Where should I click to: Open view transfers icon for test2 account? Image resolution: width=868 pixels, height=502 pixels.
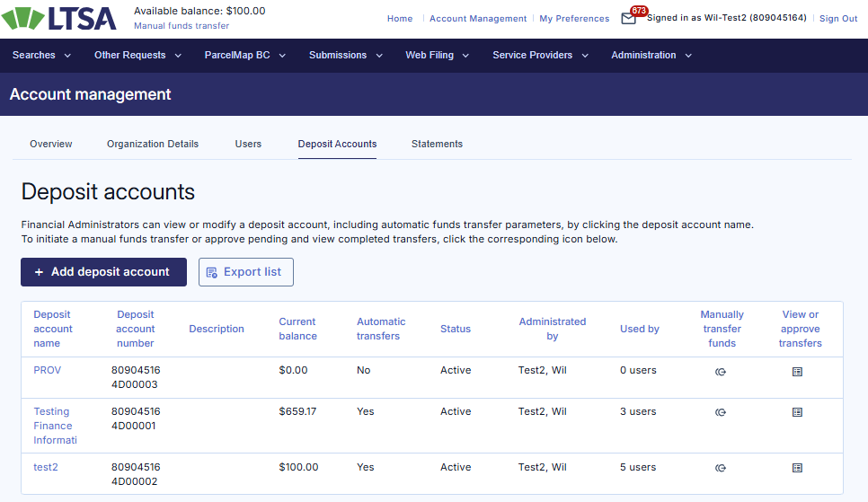[797, 468]
